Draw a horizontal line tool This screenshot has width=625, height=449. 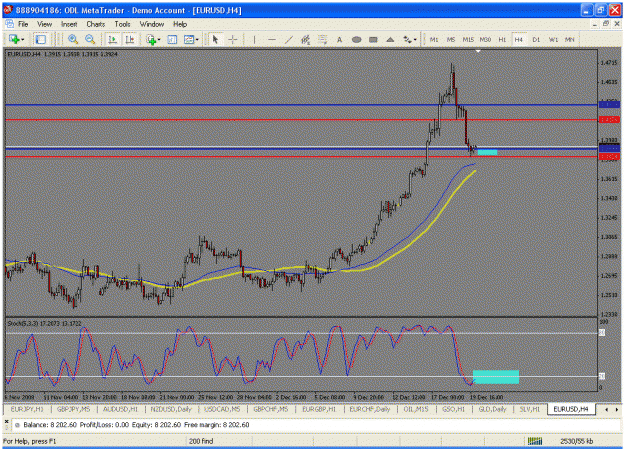tap(272, 39)
